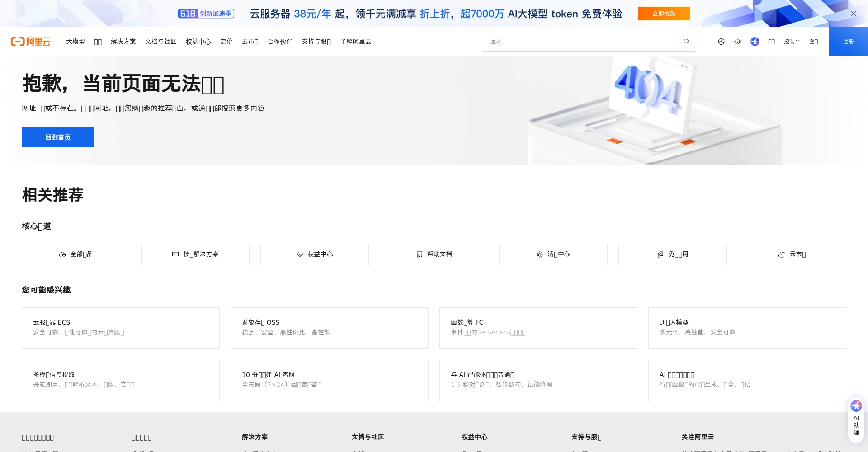Click the cloud icon on 云市场 channel button

point(781,254)
